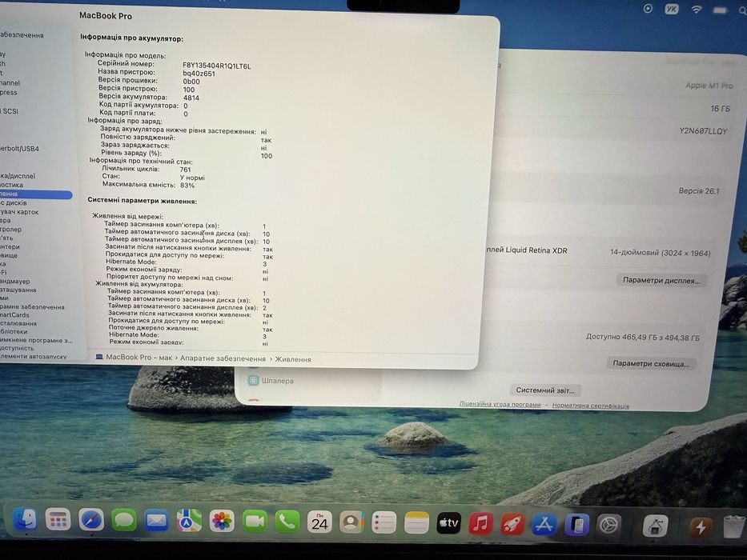This screenshot has width=747, height=560.
Task: Click Апаратне забезпечення in the breadcrumb
Action: (223, 358)
